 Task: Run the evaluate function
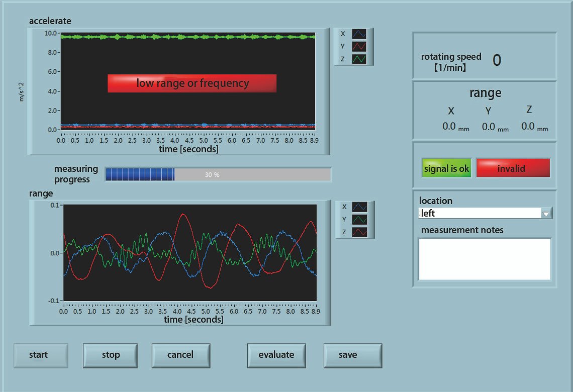pyautogui.click(x=276, y=355)
